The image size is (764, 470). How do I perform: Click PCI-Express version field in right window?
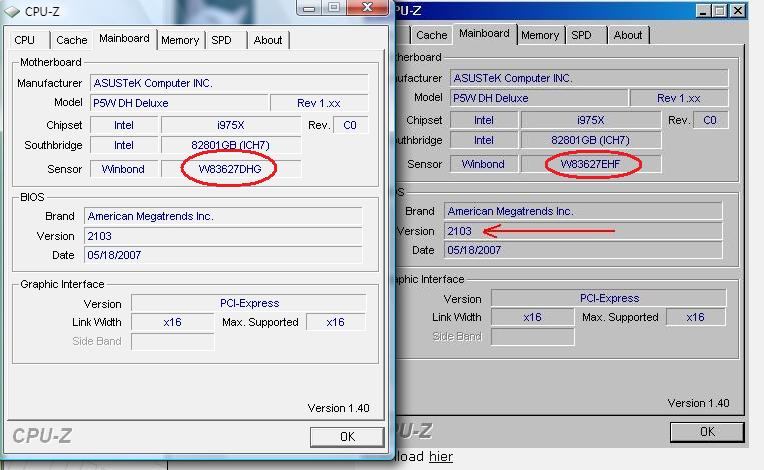coord(609,299)
